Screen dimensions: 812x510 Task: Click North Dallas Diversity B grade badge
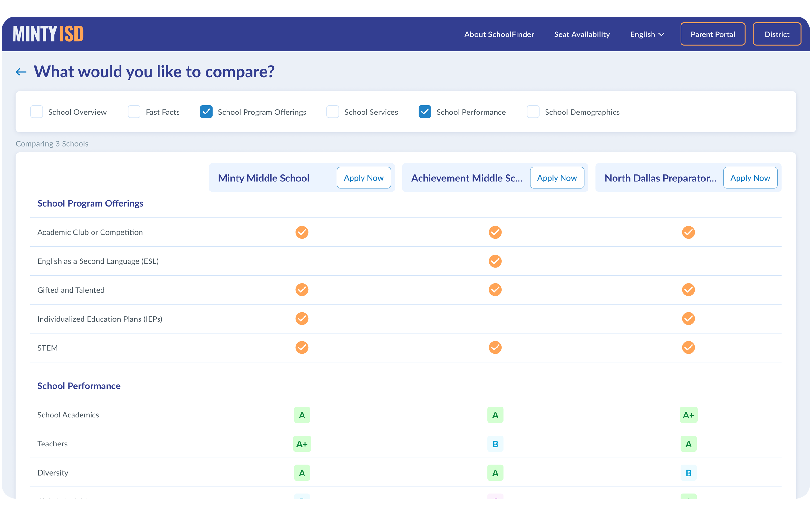pyautogui.click(x=688, y=473)
